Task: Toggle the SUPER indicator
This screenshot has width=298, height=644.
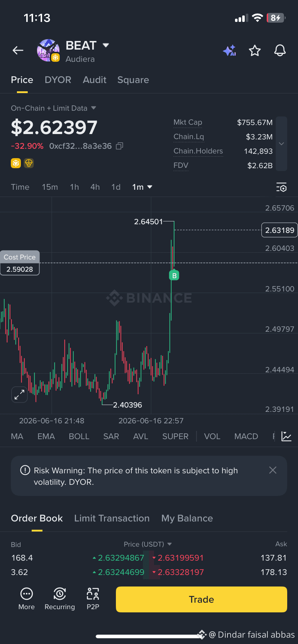Action: click(x=175, y=436)
